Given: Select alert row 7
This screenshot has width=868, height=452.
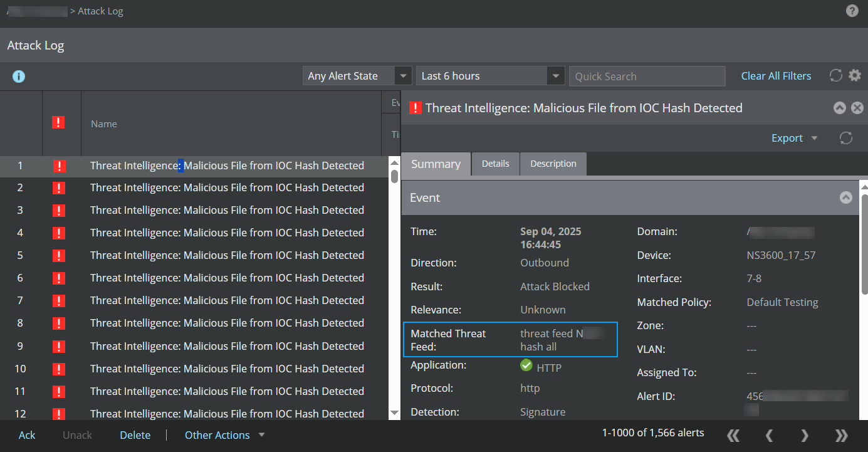Looking at the screenshot, I should click(x=194, y=301).
